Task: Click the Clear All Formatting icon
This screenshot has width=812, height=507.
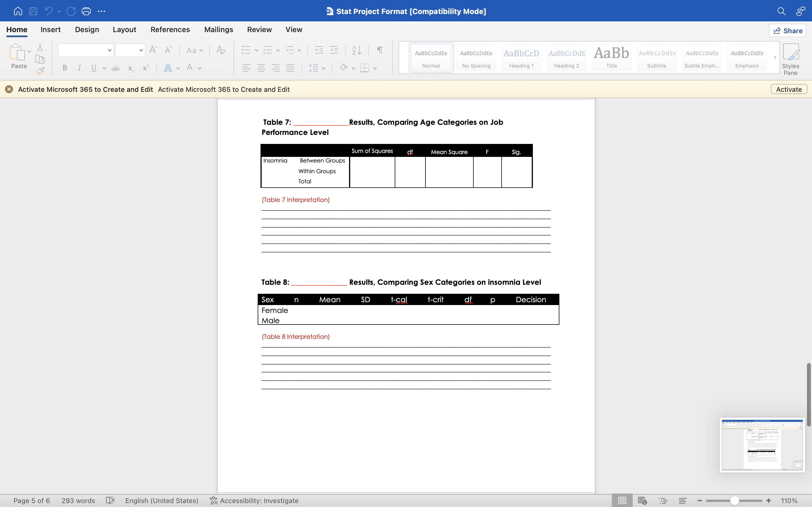Action: coord(220,50)
